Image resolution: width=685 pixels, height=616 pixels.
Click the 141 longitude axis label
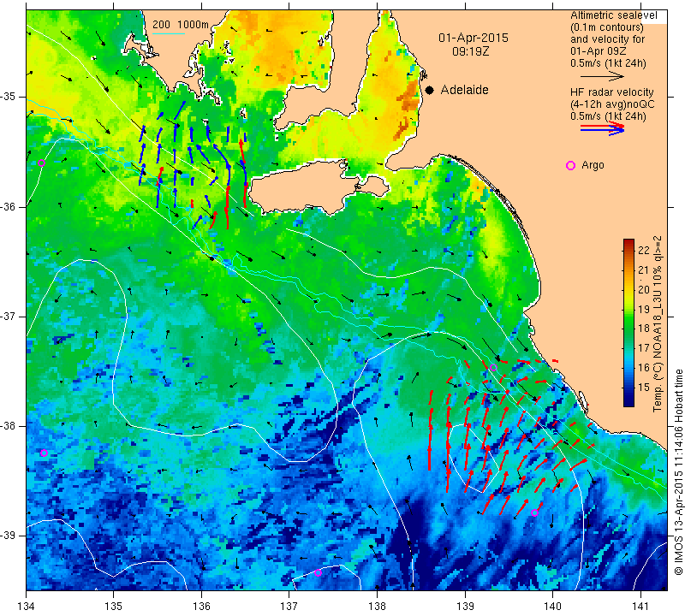pos(640,607)
